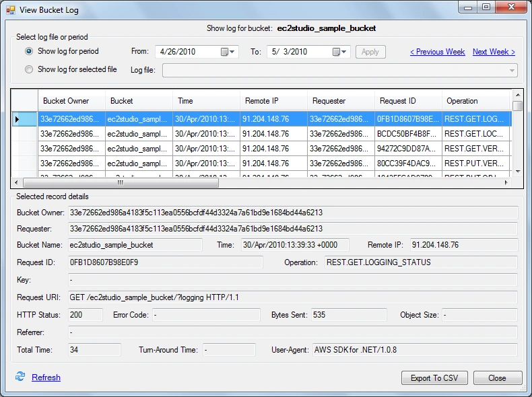Click 0FB1D8607B98E... cell in grid
The height and width of the screenshot is (397, 532).
click(409, 119)
